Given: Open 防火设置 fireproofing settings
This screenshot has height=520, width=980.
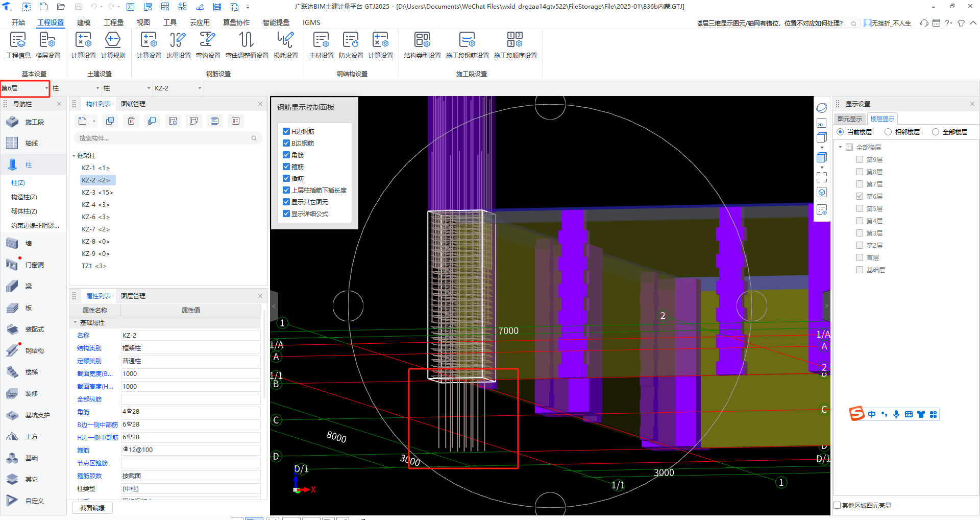Looking at the screenshot, I should click(x=351, y=45).
